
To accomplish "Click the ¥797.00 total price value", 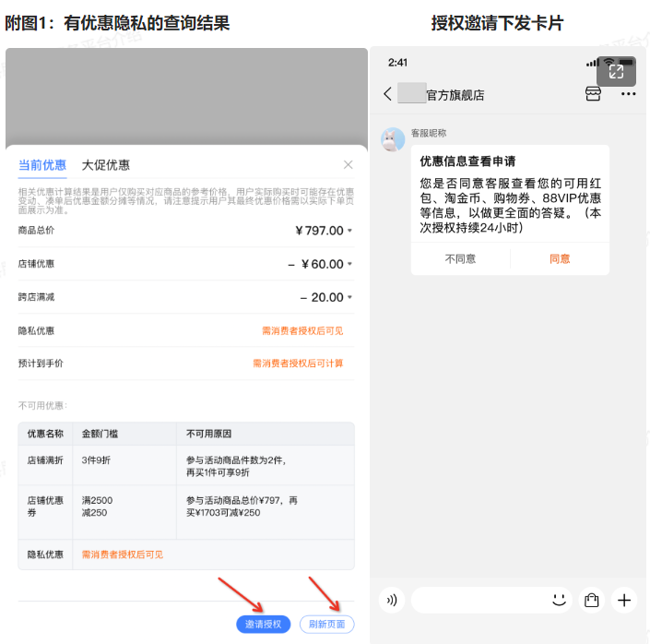I will pyautogui.click(x=319, y=231).
